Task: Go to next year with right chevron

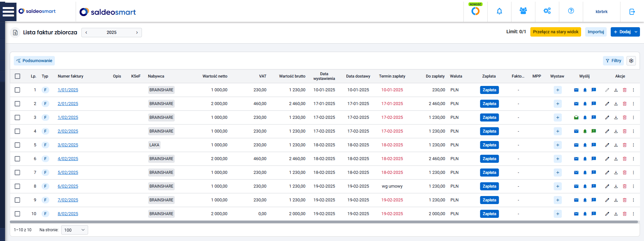Action: (137, 33)
